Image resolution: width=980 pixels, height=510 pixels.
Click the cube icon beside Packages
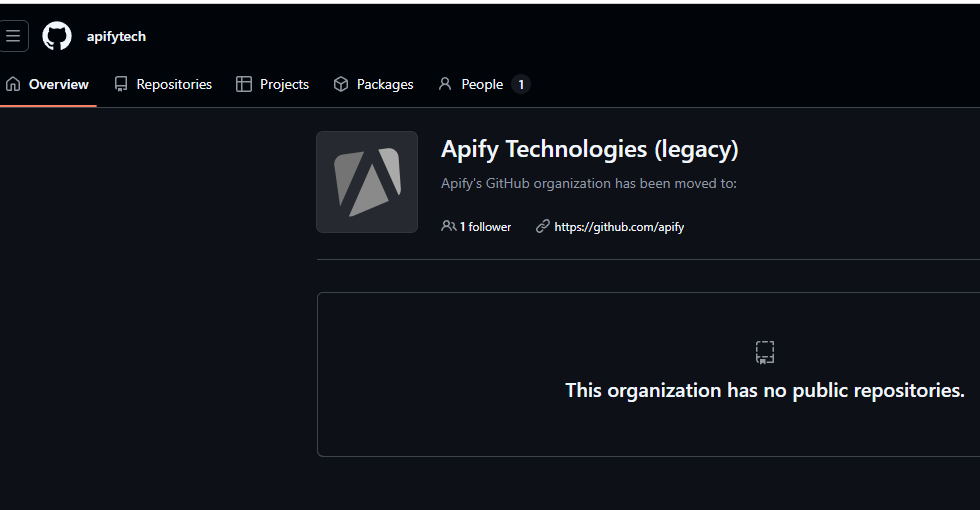tap(341, 84)
